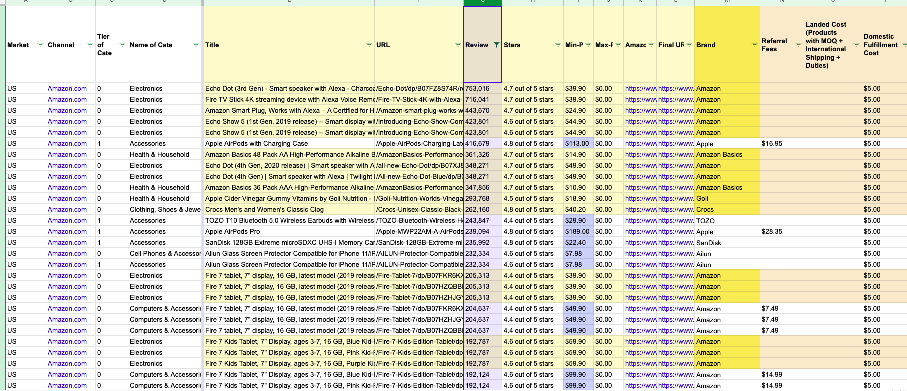Select Crocs Men's and Women's Classic Clog title
The height and width of the screenshot is (391, 907).
pyautogui.click(x=289, y=209)
